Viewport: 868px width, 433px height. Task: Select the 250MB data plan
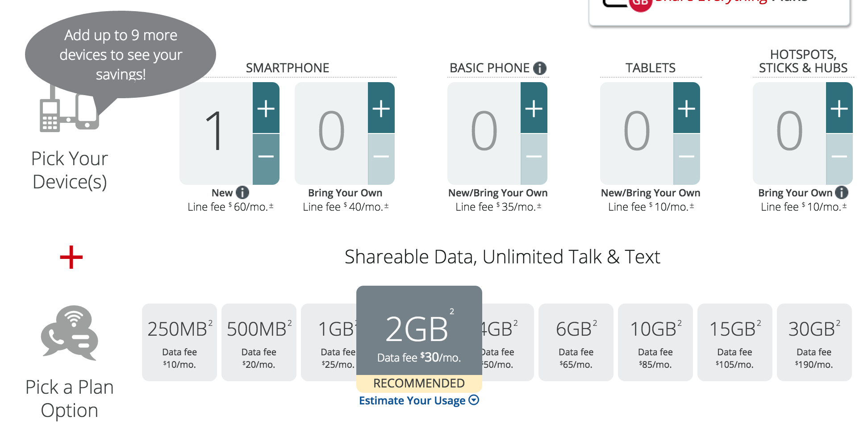(179, 342)
